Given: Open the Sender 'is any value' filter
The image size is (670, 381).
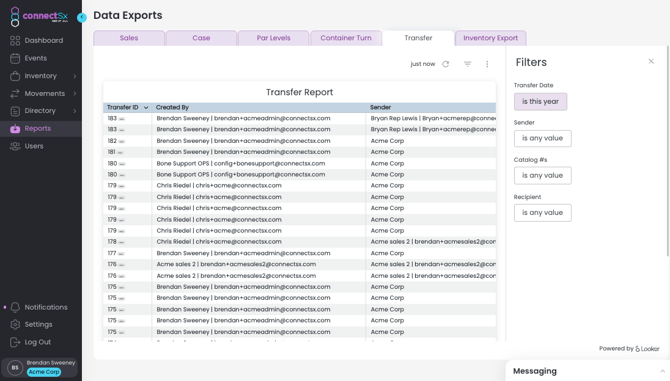Looking at the screenshot, I should pos(543,138).
